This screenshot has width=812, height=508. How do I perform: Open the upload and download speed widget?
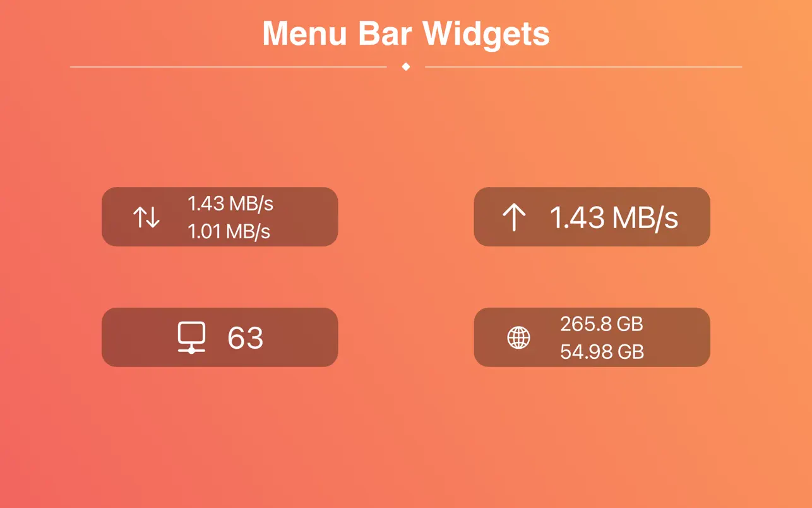[x=220, y=217]
